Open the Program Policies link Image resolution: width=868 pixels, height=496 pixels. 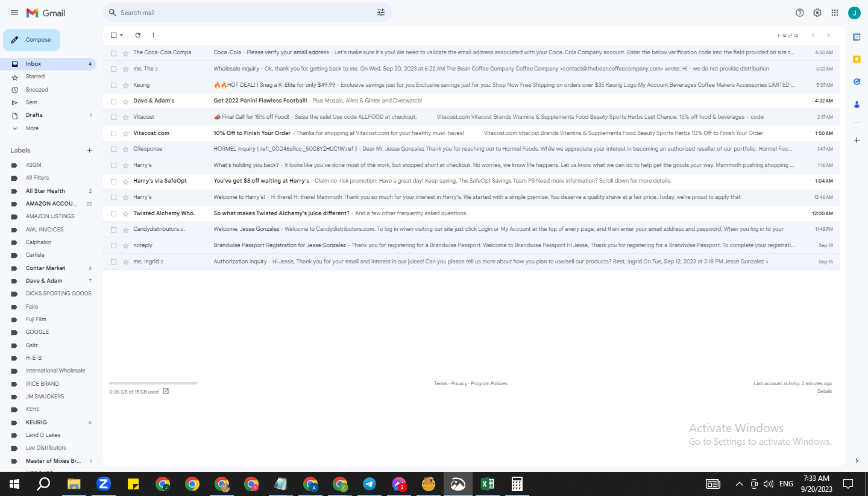tap(489, 384)
